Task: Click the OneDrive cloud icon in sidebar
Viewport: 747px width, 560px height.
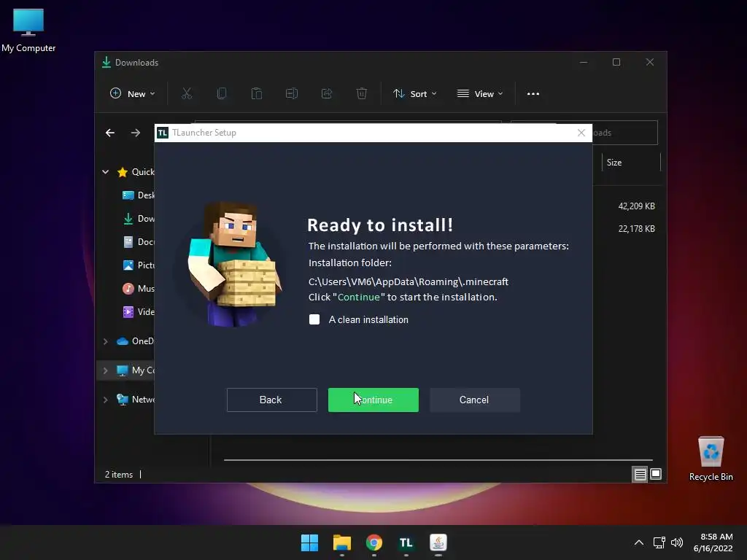Action: 123,341
